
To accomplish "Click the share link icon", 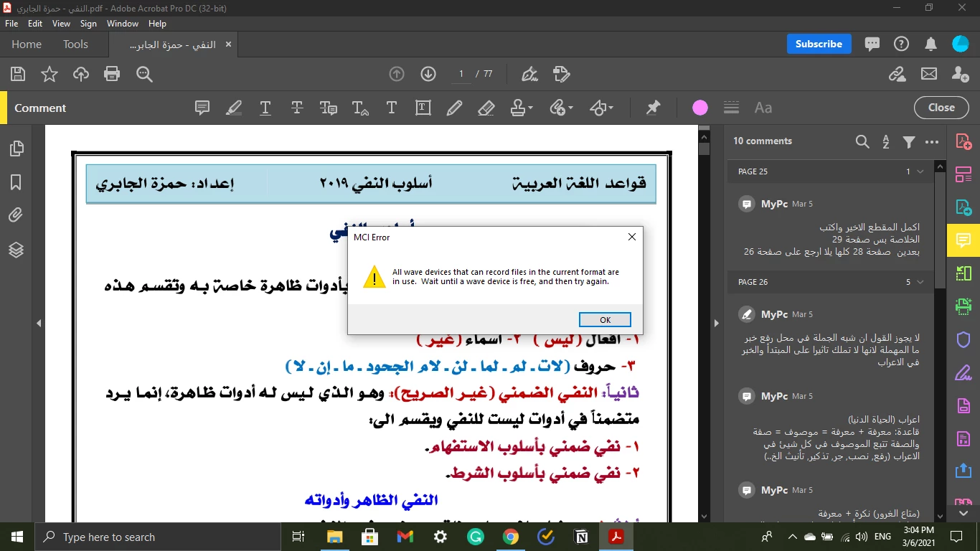I will (897, 74).
